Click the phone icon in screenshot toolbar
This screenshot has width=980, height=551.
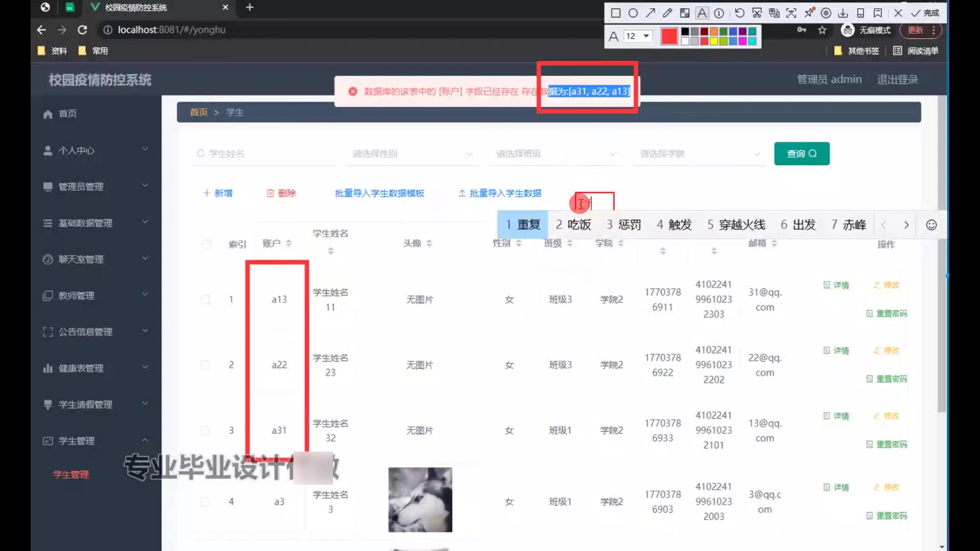point(861,13)
